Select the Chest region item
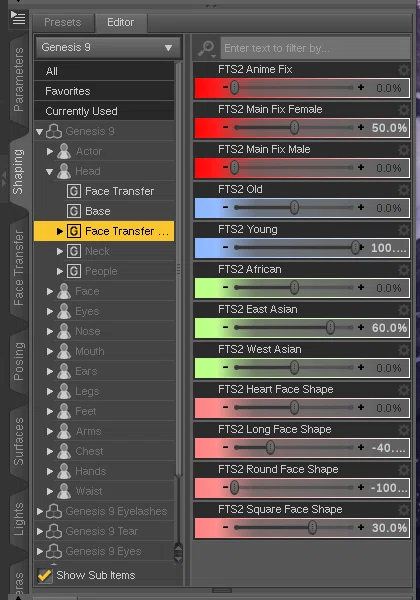420x600 pixels. pos(89,451)
